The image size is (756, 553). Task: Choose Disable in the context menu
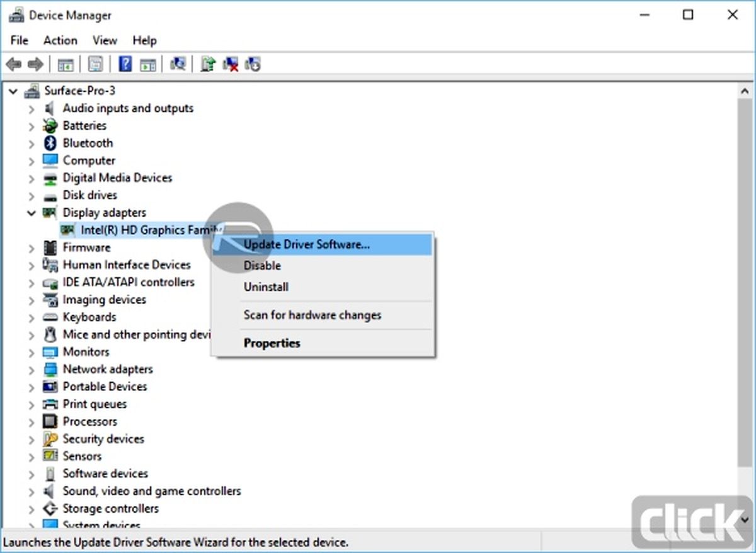(323, 266)
